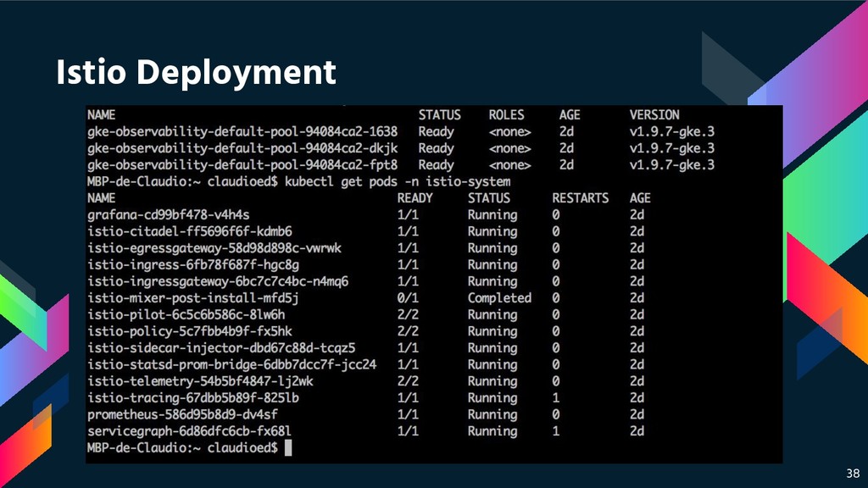Select pod istio-ingressgateway-6bc7c7c4bc-n4mq6
The height and width of the screenshot is (488, 868).
(218, 281)
